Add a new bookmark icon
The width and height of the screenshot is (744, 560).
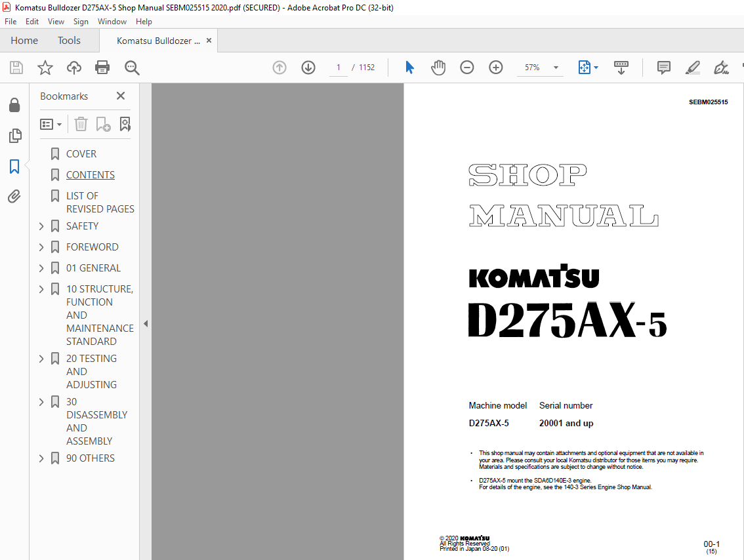tap(103, 124)
